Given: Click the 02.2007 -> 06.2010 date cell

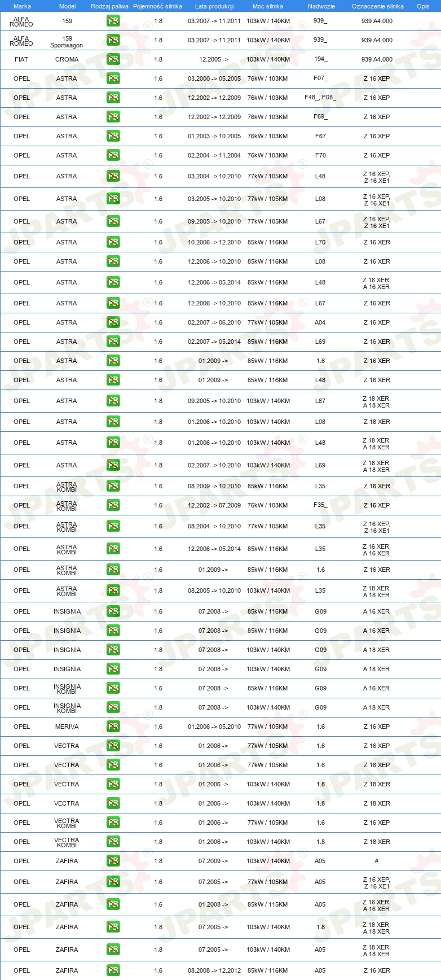Looking at the screenshot, I should click(x=214, y=322).
